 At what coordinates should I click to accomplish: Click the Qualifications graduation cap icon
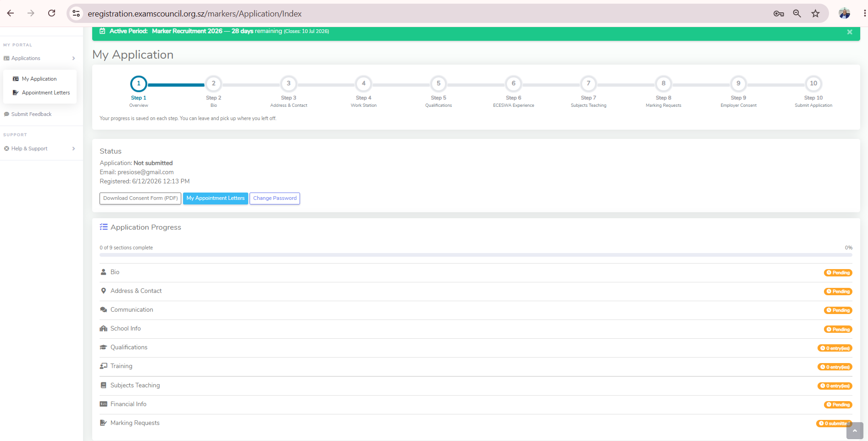pyautogui.click(x=104, y=347)
